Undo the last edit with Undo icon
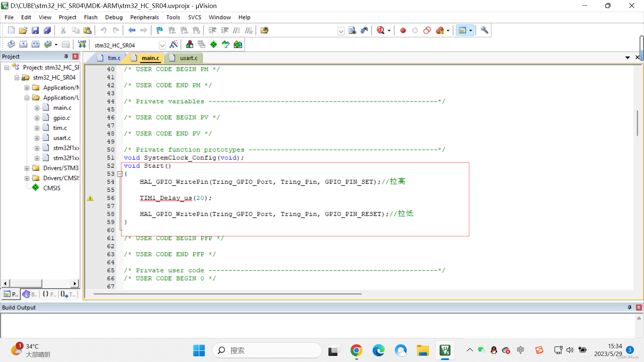644x362 pixels. pyautogui.click(x=103, y=31)
